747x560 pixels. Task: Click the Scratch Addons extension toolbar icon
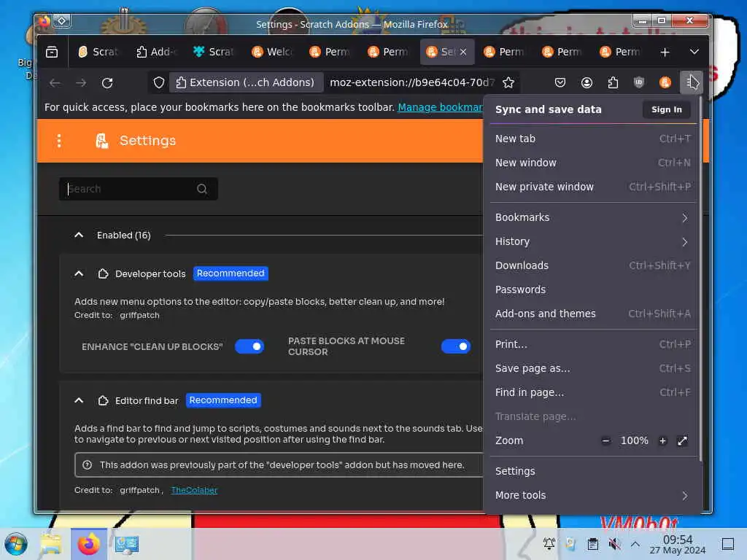(665, 82)
